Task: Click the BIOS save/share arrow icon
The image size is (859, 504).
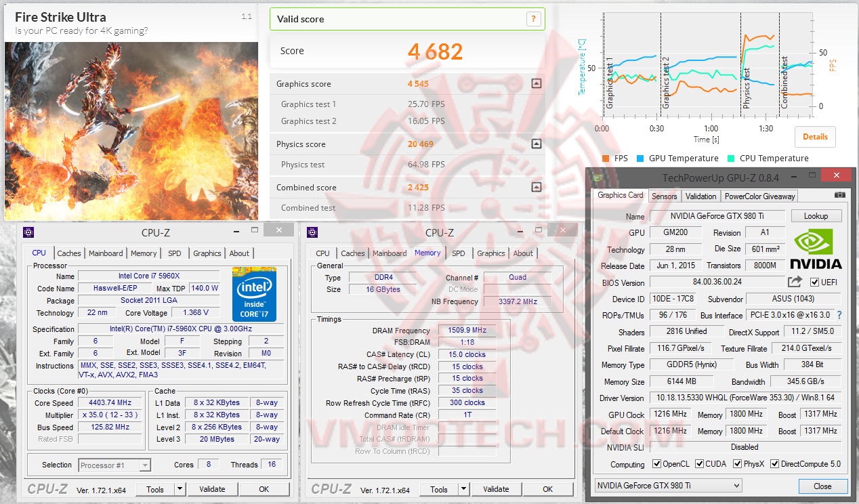Action: (x=795, y=281)
